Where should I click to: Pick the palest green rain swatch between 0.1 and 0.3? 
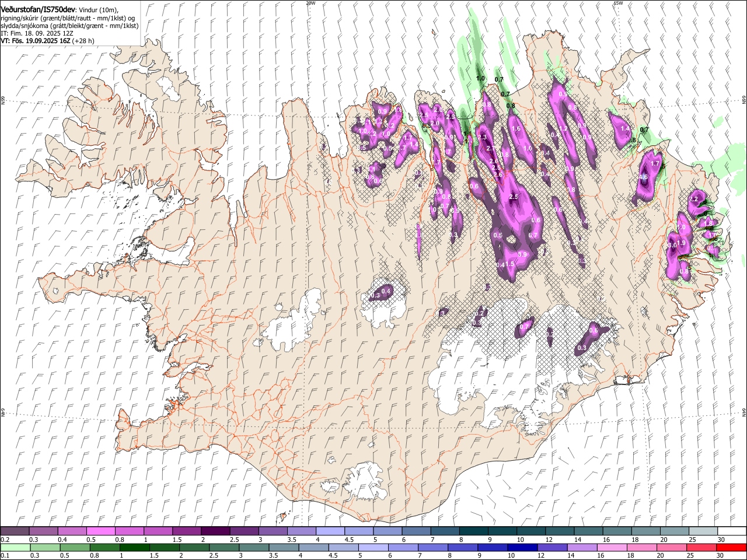point(15,548)
